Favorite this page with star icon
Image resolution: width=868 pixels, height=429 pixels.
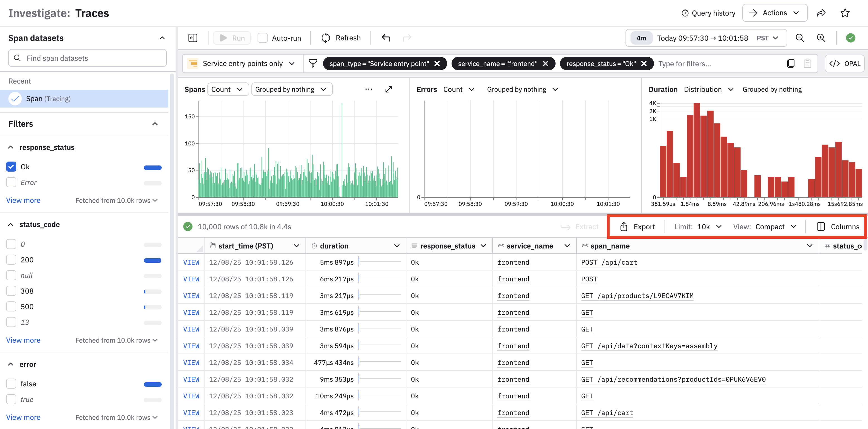click(845, 13)
